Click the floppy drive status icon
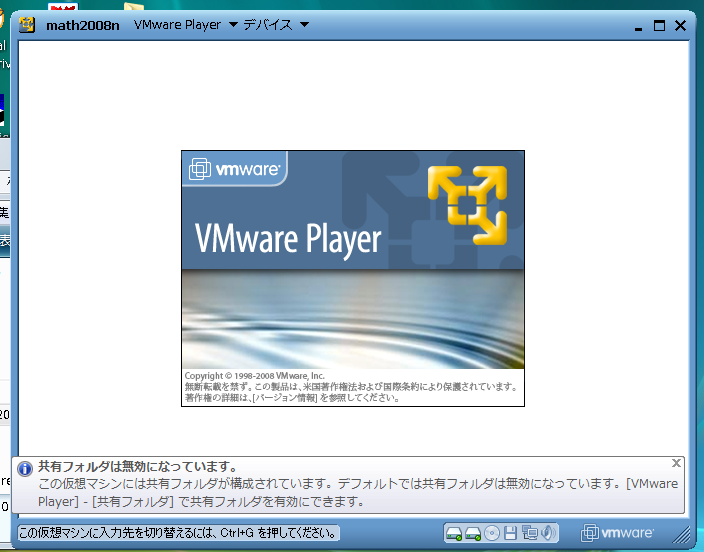 [x=510, y=533]
